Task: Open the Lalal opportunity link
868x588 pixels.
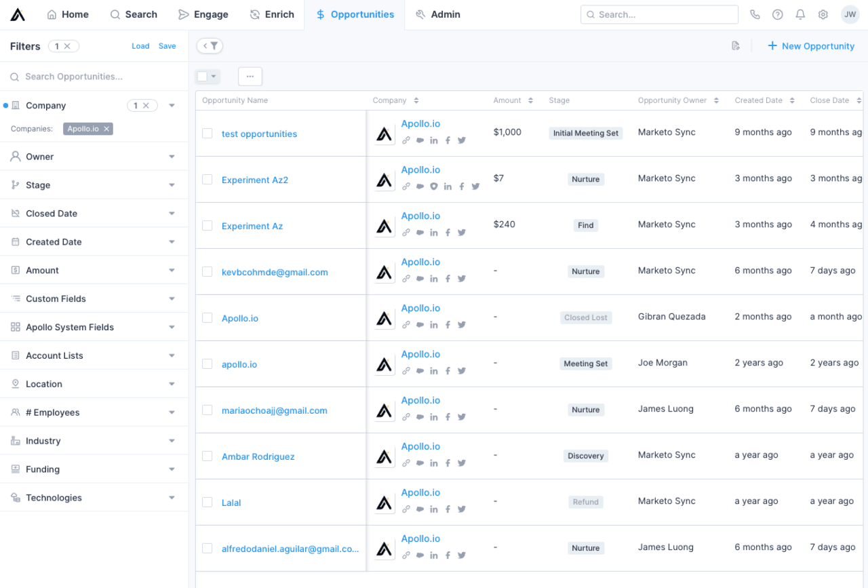Action: [231, 503]
